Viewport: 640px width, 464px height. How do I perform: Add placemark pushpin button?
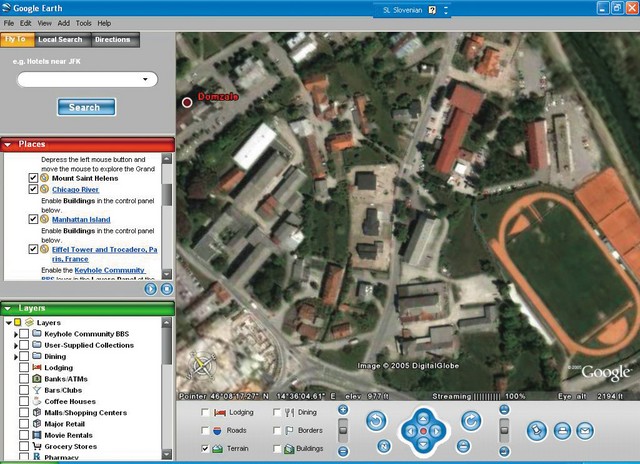[x=537, y=431]
